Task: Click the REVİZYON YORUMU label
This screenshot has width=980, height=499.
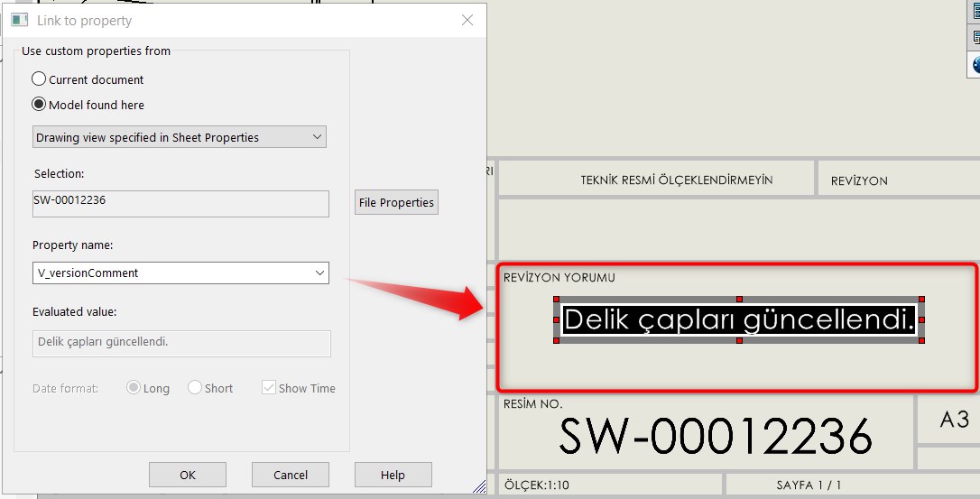Action: pos(559,278)
